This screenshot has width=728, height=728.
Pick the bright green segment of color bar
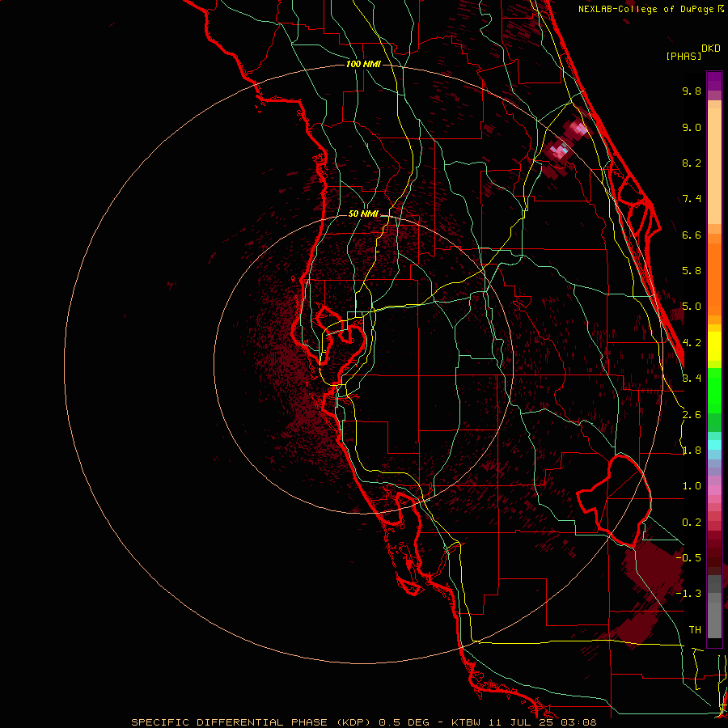coord(714,391)
